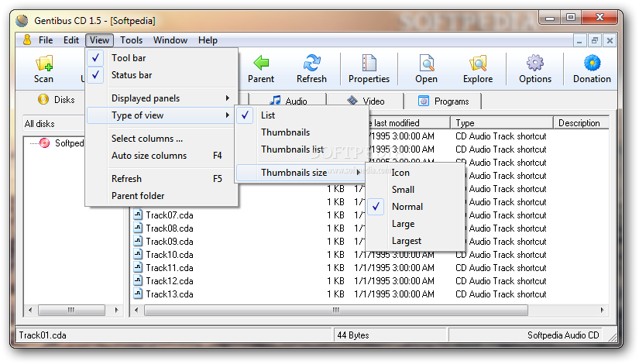This screenshot has height=364, width=639.
Task: Expand the Displayed panels submenu
Action: click(x=162, y=98)
